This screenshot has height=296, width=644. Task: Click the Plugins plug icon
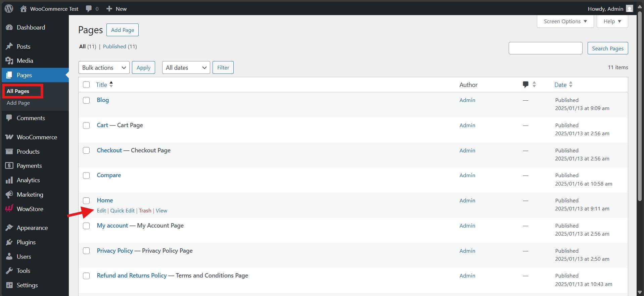pyautogui.click(x=9, y=242)
